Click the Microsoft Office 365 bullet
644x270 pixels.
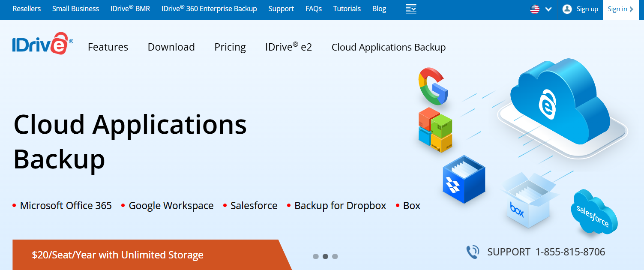tap(66, 206)
